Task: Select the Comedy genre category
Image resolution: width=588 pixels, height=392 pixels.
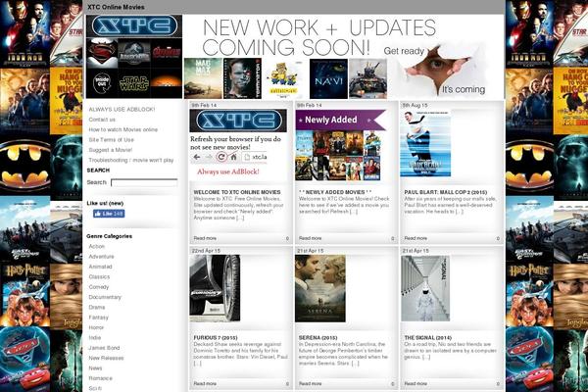Action: tap(99, 287)
